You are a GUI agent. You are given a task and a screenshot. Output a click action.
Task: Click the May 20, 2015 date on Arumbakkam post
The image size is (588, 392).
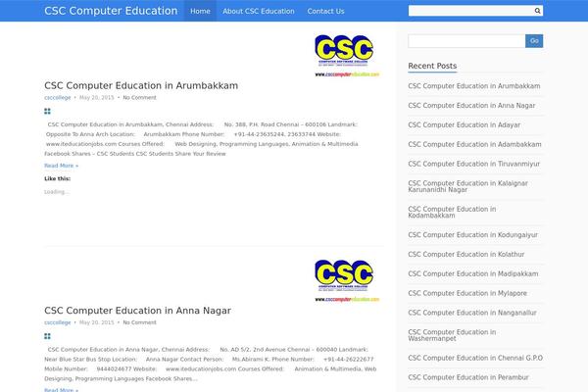click(96, 98)
